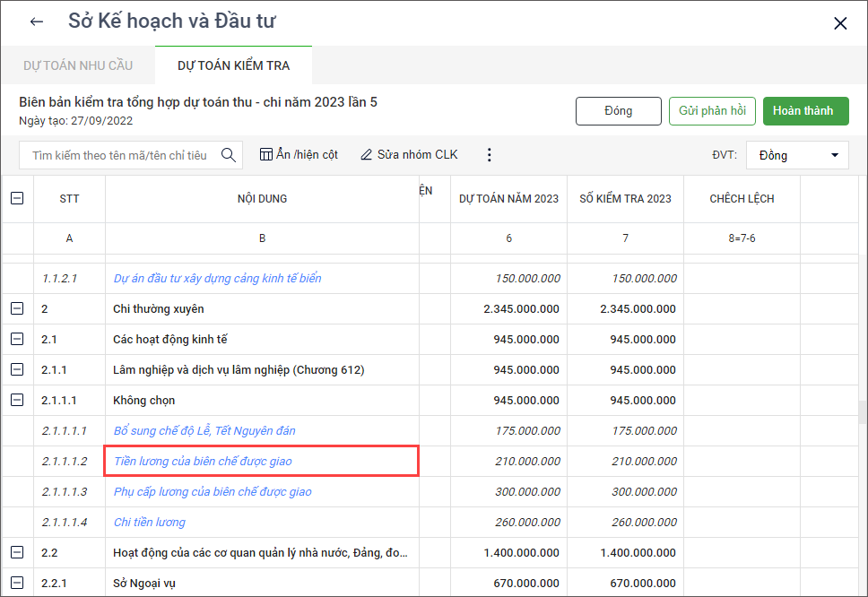Collapse the Lâm nghiệp row 2.1.1
The width and height of the screenshot is (868, 597).
17,370
